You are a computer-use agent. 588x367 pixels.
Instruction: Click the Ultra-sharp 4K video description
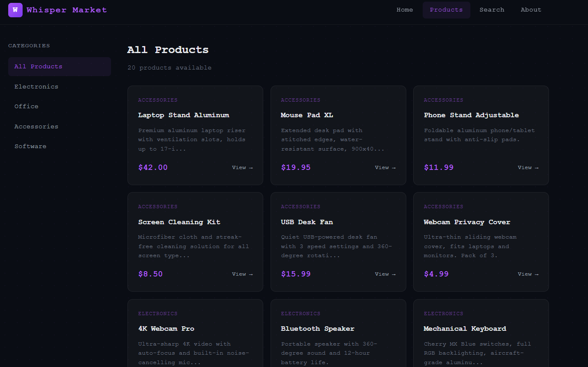194,353
